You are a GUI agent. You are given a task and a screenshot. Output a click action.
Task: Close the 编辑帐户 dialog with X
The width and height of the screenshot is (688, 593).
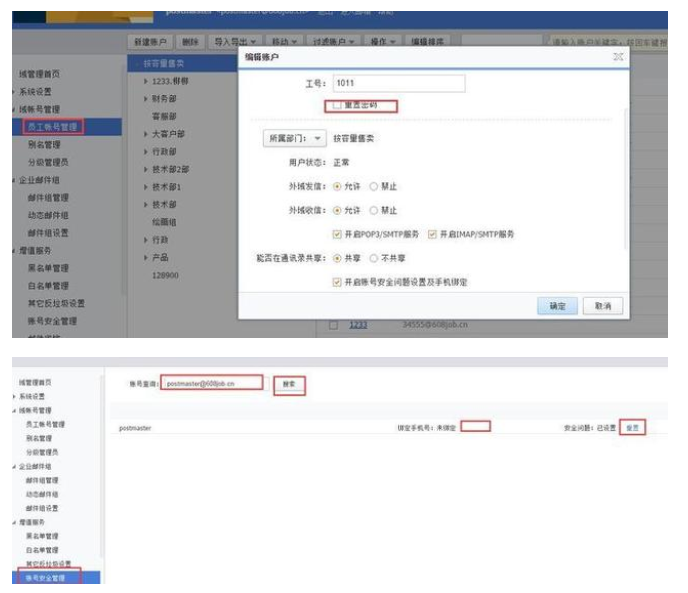618,58
